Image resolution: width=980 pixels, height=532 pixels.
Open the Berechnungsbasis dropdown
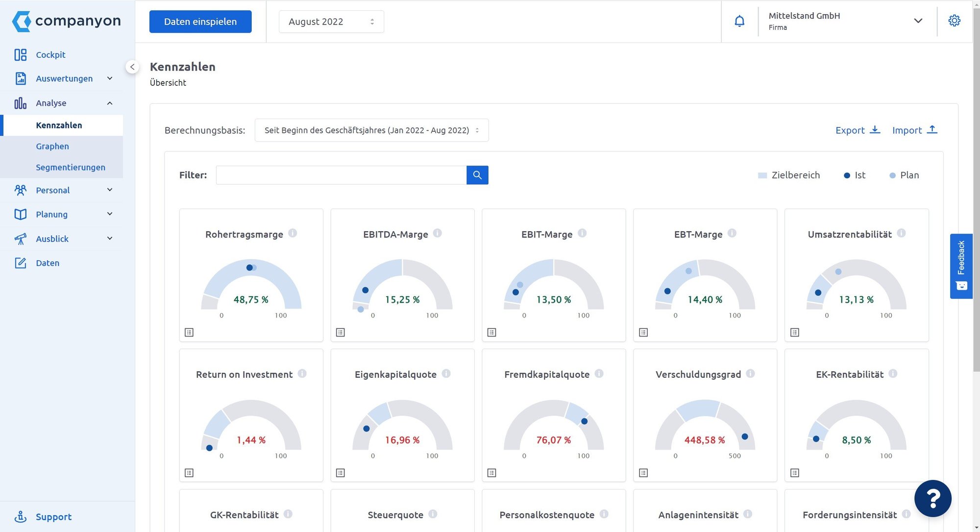371,130
